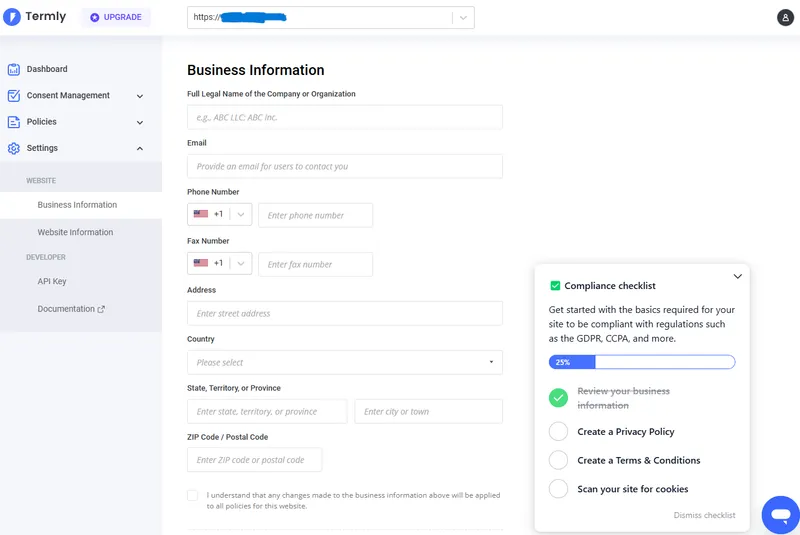Image resolution: width=800 pixels, height=535 pixels.
Task: Collapse the Compliance checklist panel
Action: click(737, 276)
